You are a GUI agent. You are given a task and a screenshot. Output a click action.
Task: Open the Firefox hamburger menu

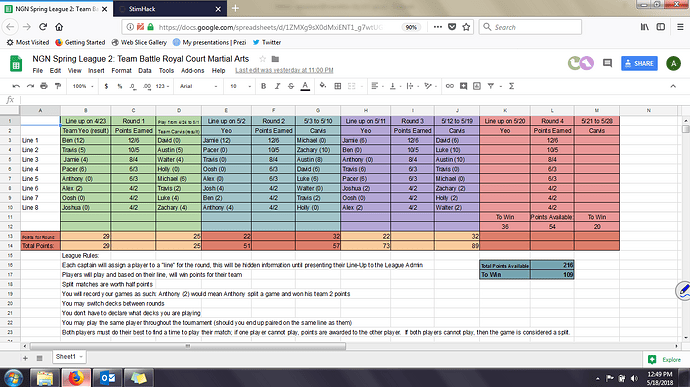(680, 27)
